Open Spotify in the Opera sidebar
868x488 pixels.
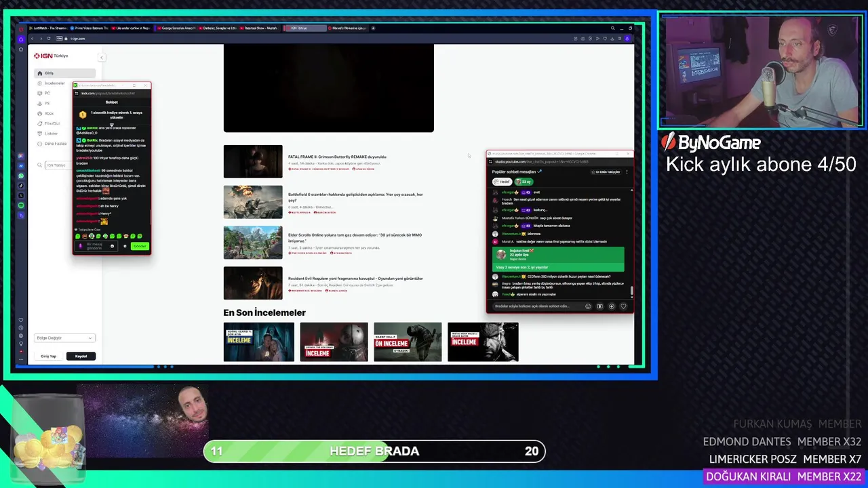pos(21,205)
